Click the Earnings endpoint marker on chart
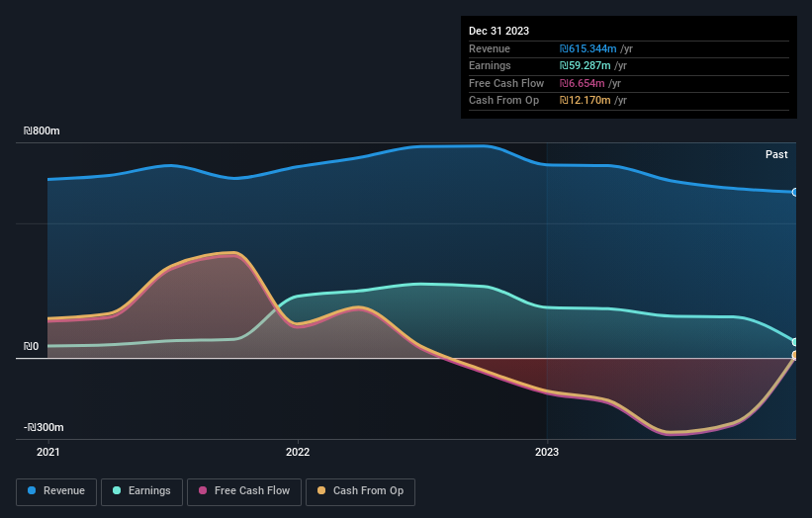 794,342
